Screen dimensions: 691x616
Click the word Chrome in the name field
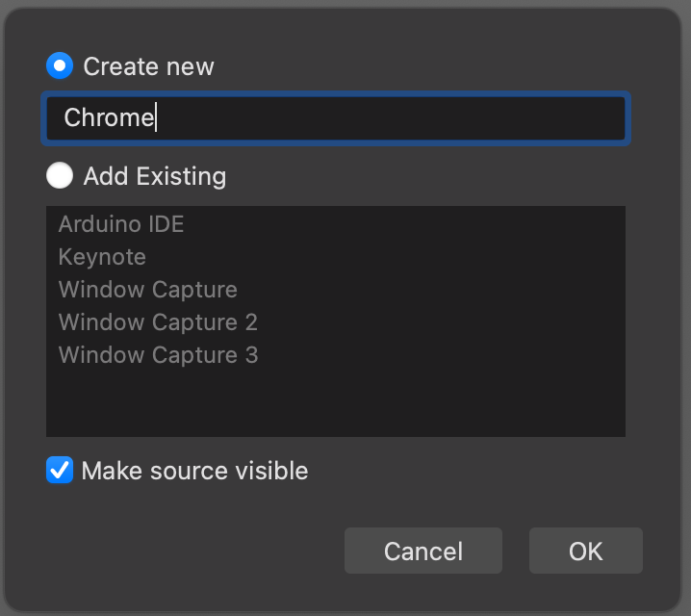pyautogui.click(x=109, y=118)
